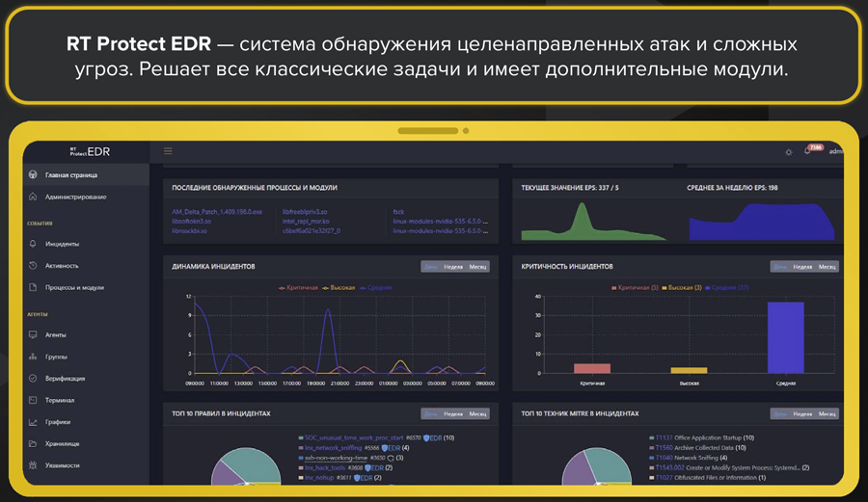This screenshot has height=502, width=868.
Task: Open the T1560 Archive Collected Data technique
Action: (x=700, y=448)
